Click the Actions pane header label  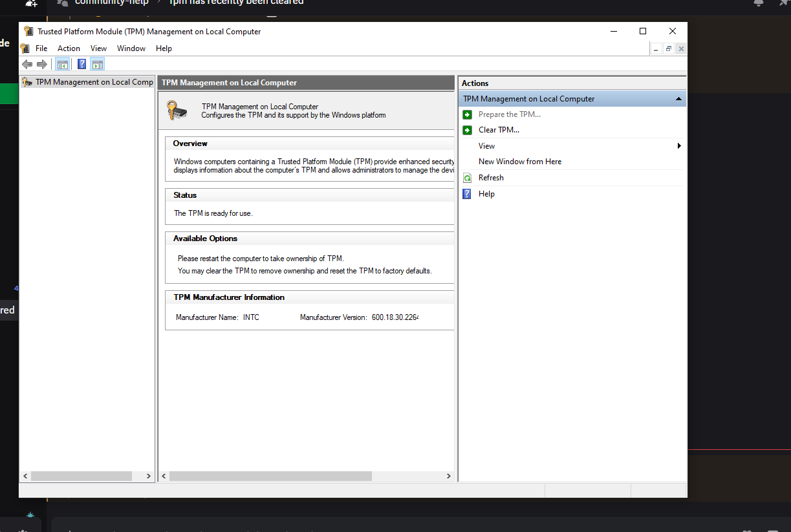coord(475,83)
